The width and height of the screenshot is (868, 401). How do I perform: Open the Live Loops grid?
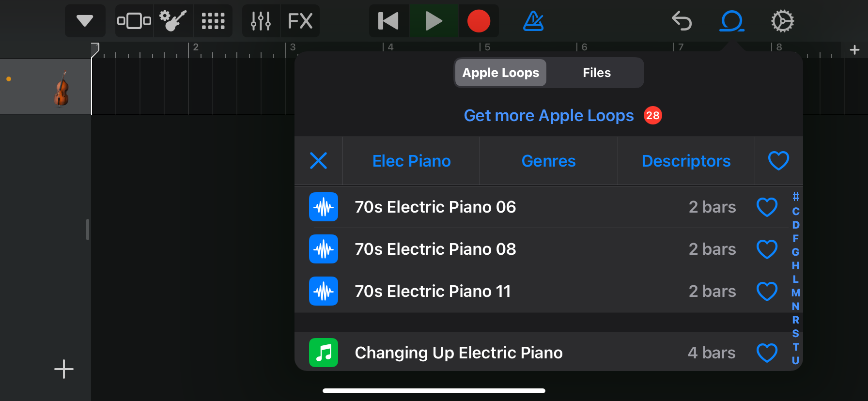click(x=213, y=21)
